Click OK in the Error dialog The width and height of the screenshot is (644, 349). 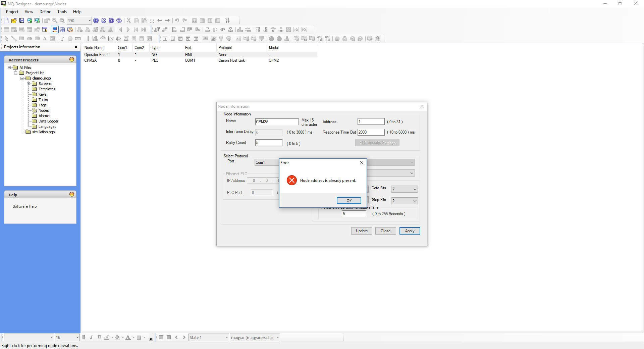click(349, 201)
